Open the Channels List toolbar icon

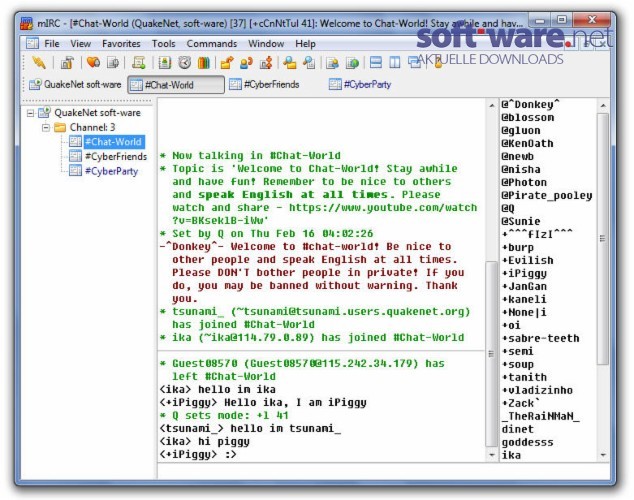pos(113,63)
